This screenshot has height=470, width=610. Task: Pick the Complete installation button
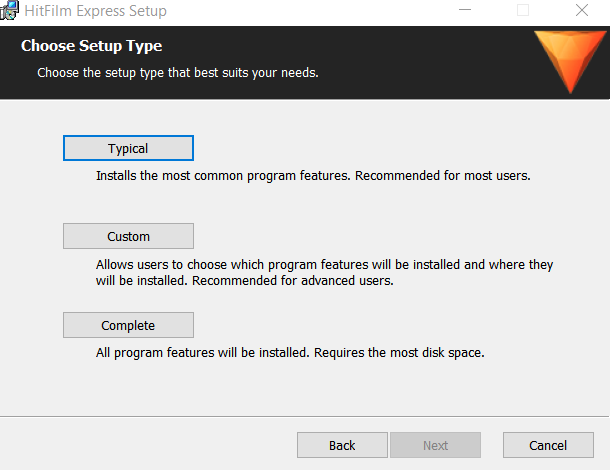(128, 325)
